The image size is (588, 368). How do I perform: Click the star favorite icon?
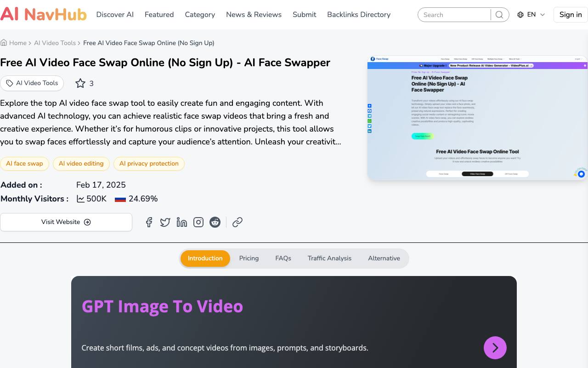pyautogui.click(x=80, y=83)
